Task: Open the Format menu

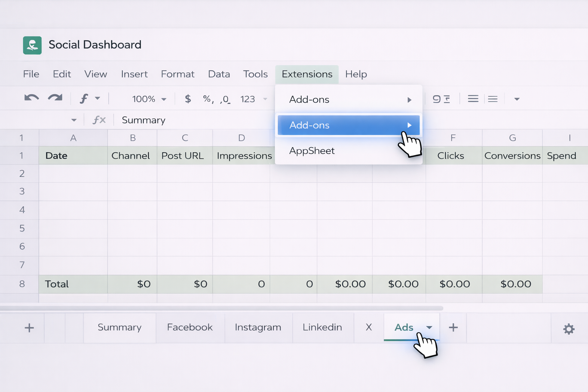Action: [178, 74]
